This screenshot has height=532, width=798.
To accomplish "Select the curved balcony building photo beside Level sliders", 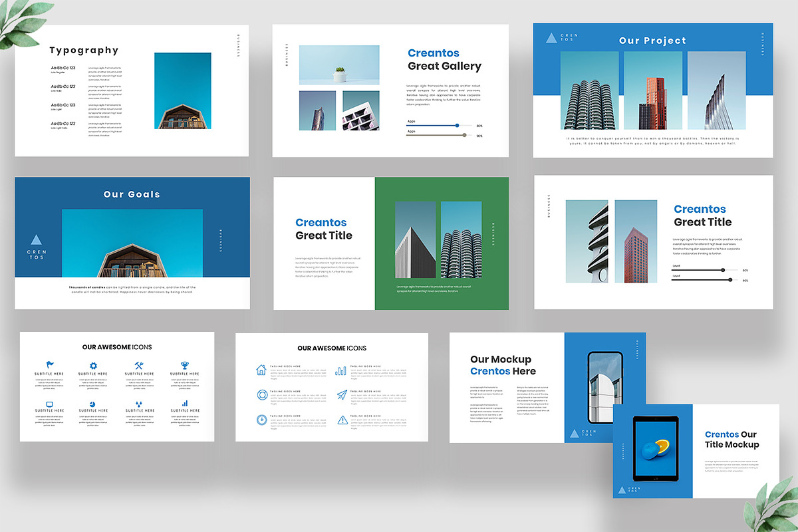I will click(x=587, y=241).
